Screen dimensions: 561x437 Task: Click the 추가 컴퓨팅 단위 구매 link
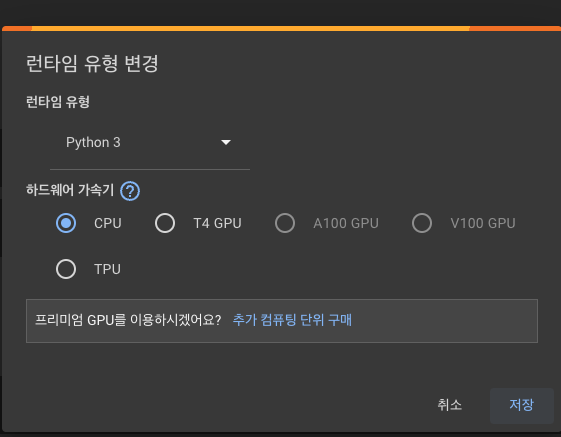292,320
